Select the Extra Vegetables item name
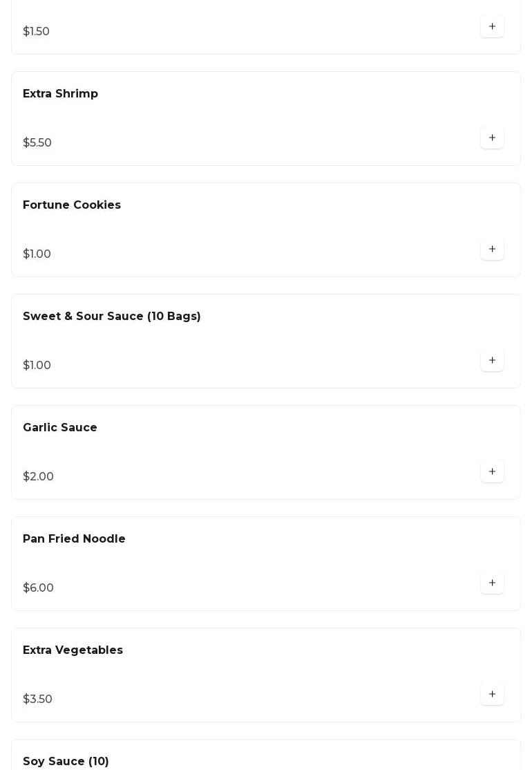532x770 pixels. 73,650
